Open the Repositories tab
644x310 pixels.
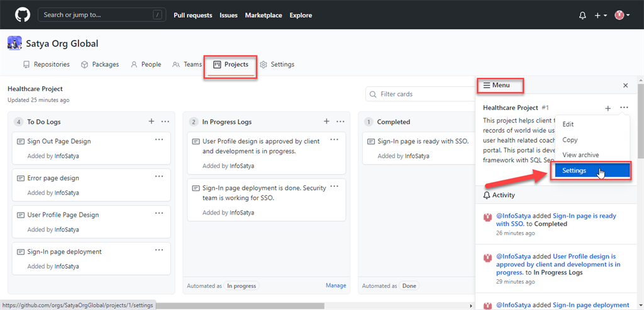[46, 64]
